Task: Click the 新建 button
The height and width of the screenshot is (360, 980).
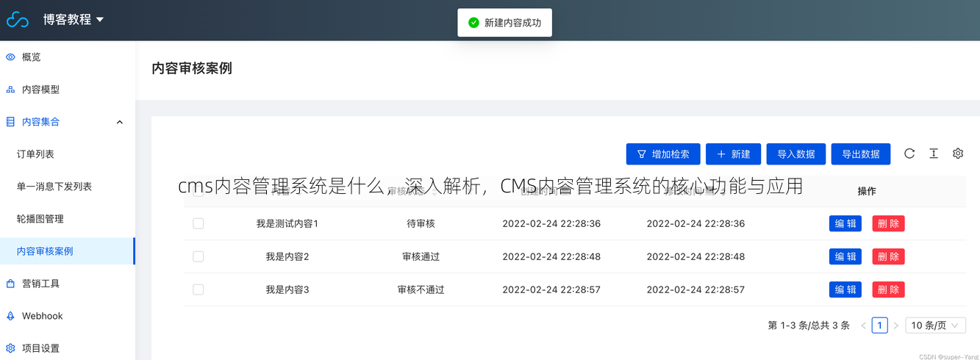Action: tap(733, 154)
